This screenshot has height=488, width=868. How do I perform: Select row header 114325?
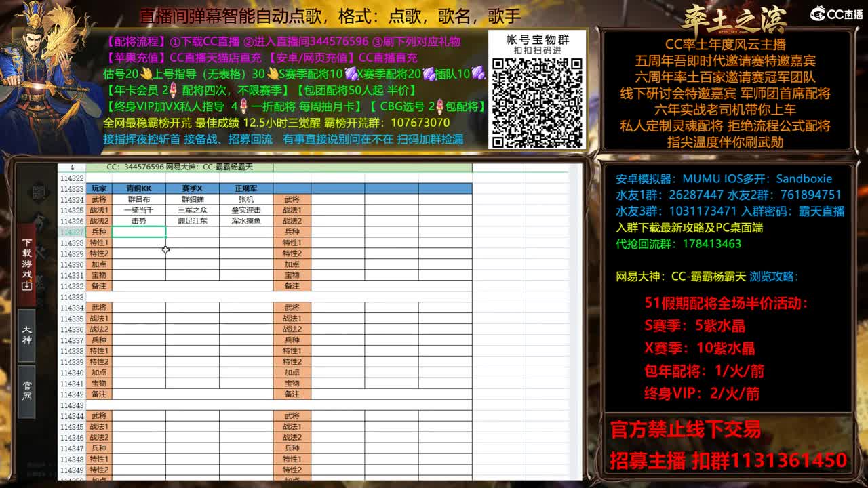pos(71,210)
